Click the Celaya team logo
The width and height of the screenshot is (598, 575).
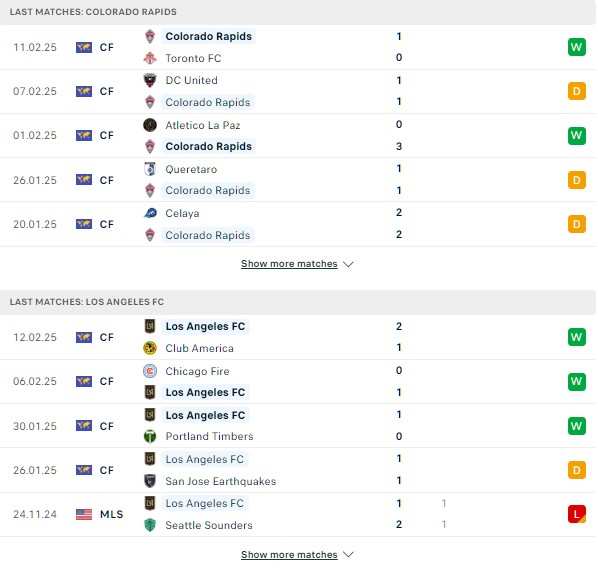click(x=150, y=213)
